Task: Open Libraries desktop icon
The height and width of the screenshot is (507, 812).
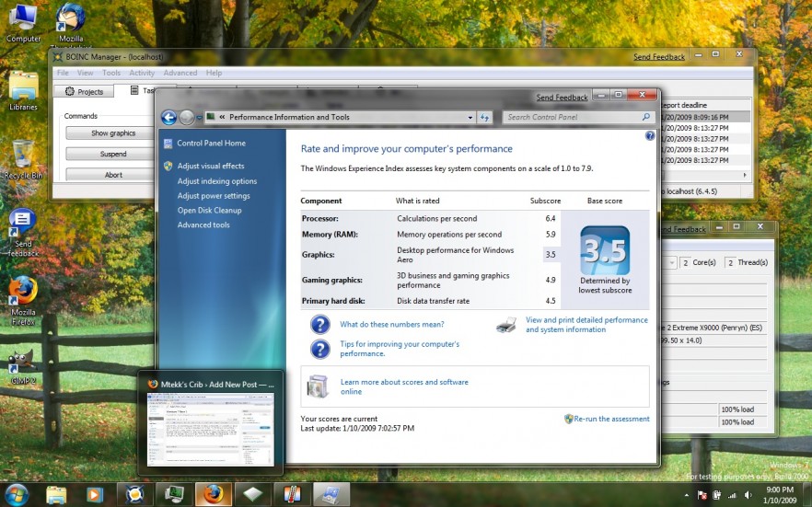Action: pyautogui.click(x=23, y=91)
